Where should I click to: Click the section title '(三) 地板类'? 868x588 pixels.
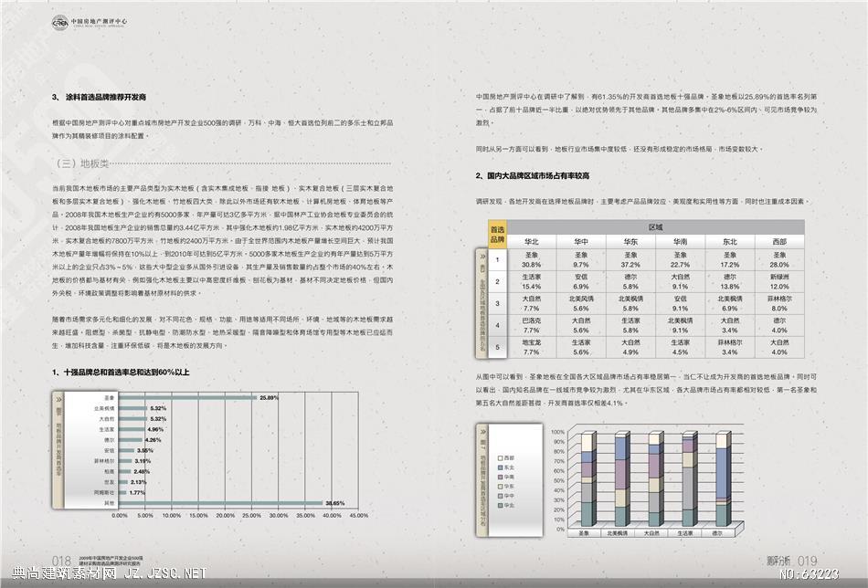point(81,163)
